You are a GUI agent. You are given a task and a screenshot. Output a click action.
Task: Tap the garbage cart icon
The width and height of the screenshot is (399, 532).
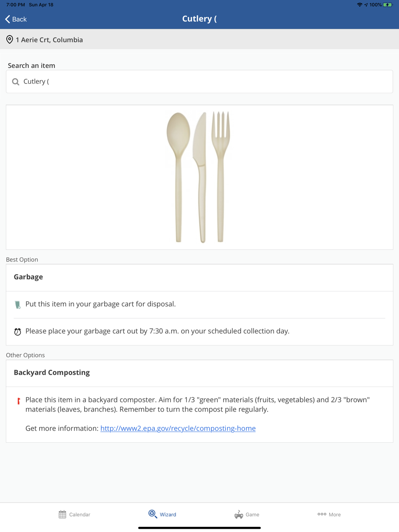[18, 305]
